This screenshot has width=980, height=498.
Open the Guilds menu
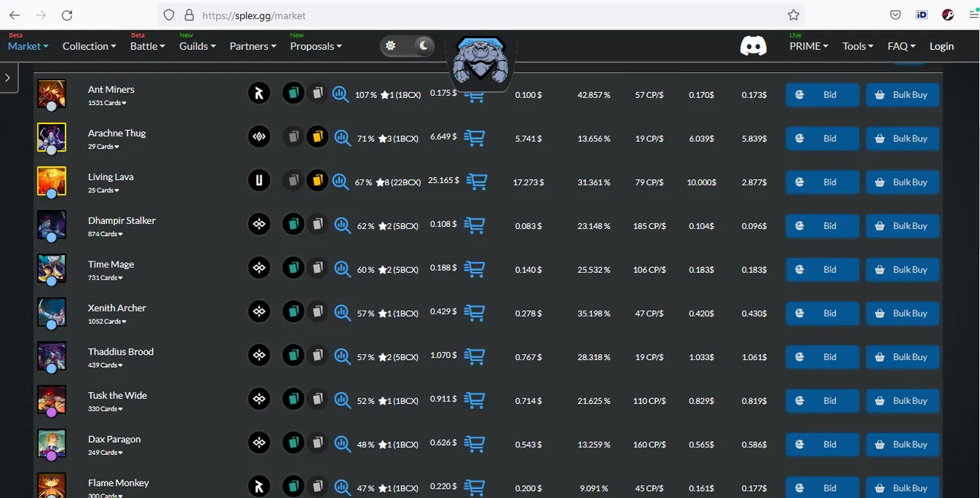pos(198,46)
